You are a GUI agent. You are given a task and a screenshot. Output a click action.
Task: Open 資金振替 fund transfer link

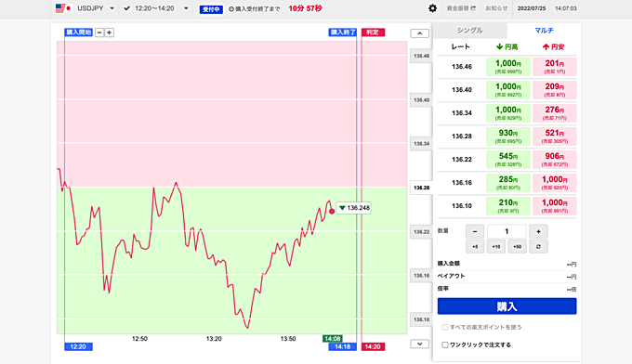pyautogui.click(x=461, y=8)
